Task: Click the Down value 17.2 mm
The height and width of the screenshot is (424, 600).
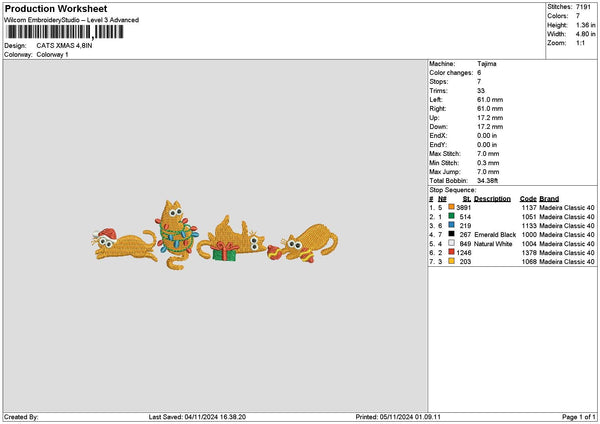Action: 490,127
